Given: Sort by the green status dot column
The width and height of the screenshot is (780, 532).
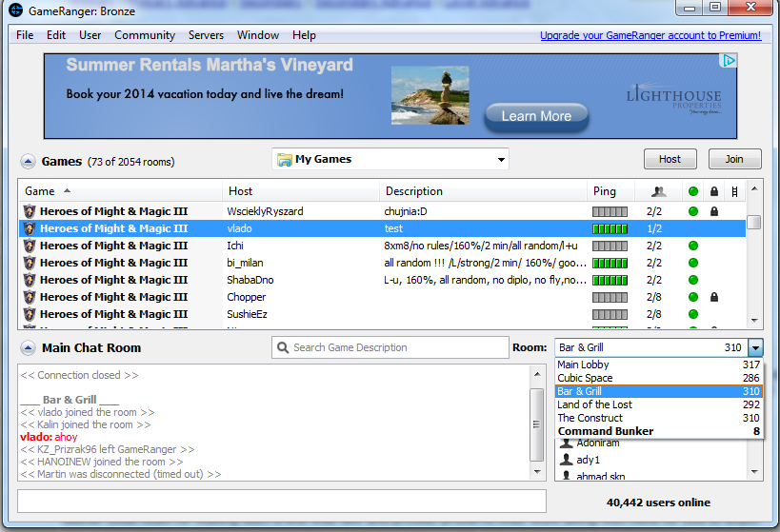Looking at the screenshot, I should [693, 191].
